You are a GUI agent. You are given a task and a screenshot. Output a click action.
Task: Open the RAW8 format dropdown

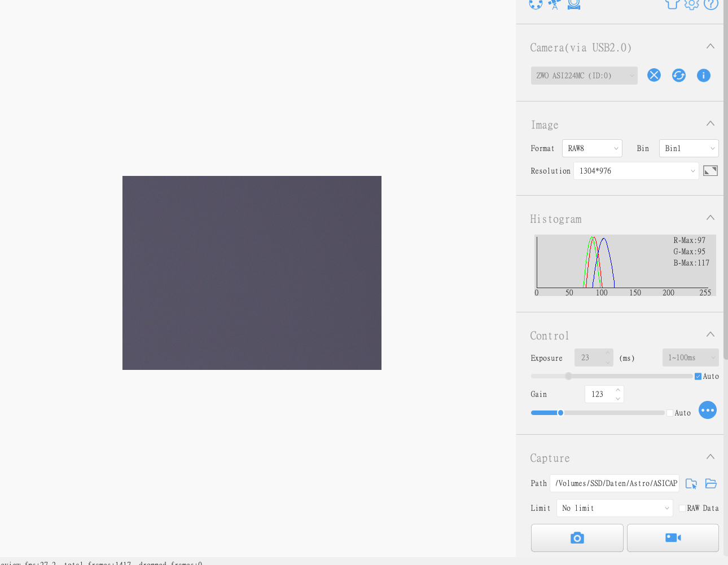(x=592, y=148)
